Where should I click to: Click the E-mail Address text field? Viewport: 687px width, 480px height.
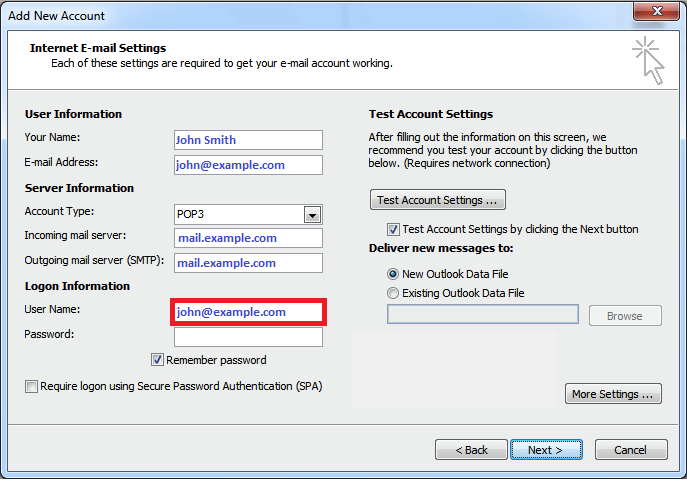click(x=248, y=165)
